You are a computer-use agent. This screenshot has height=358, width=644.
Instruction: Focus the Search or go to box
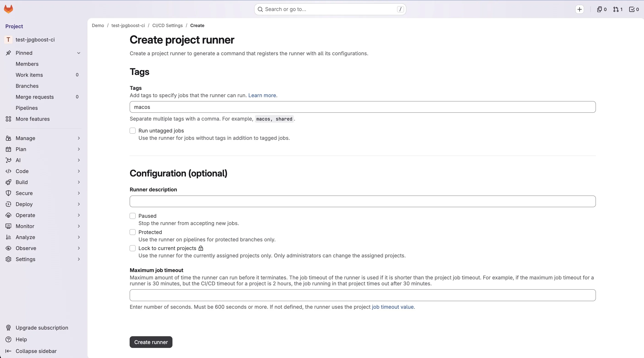330,9
